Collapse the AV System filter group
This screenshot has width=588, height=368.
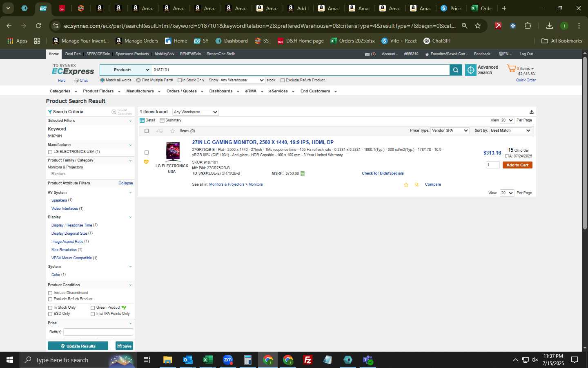130,193
